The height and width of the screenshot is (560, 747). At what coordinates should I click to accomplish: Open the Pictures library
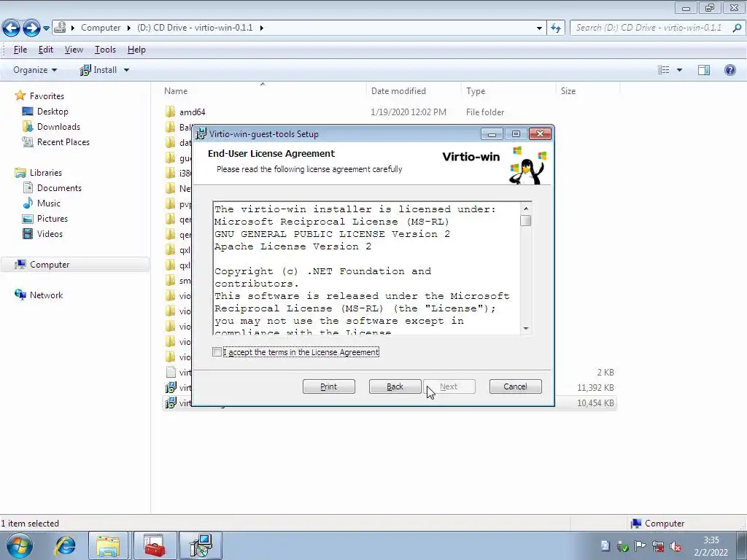point(53,219)
